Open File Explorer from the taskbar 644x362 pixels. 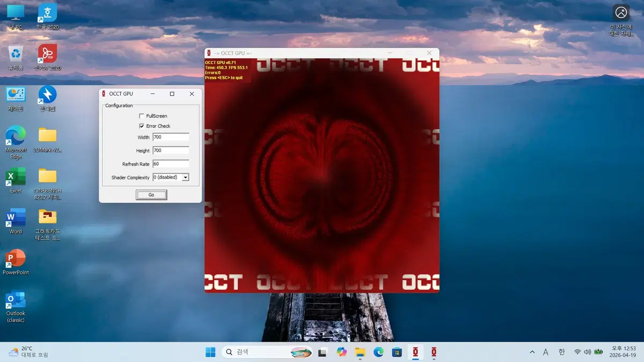(360, 352)
